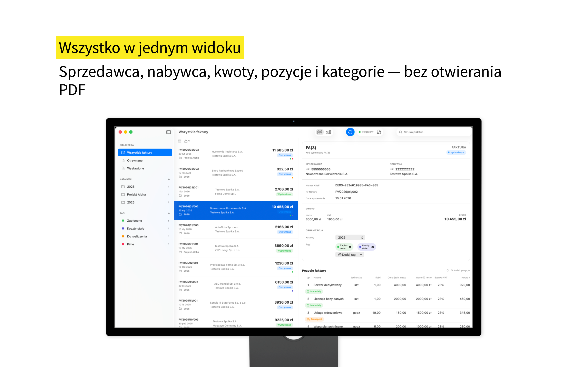
Task: Select the Wystawione issued-invoice icon
Action: 123,168
